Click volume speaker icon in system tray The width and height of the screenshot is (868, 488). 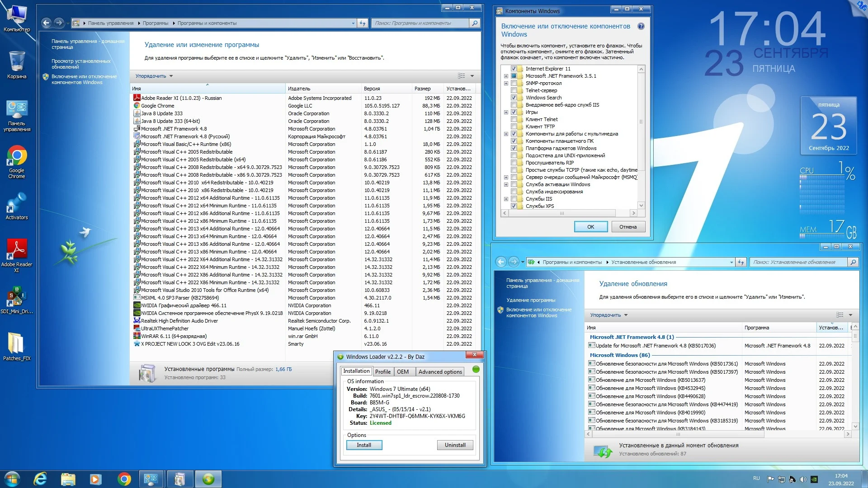(x=803, y=479)
